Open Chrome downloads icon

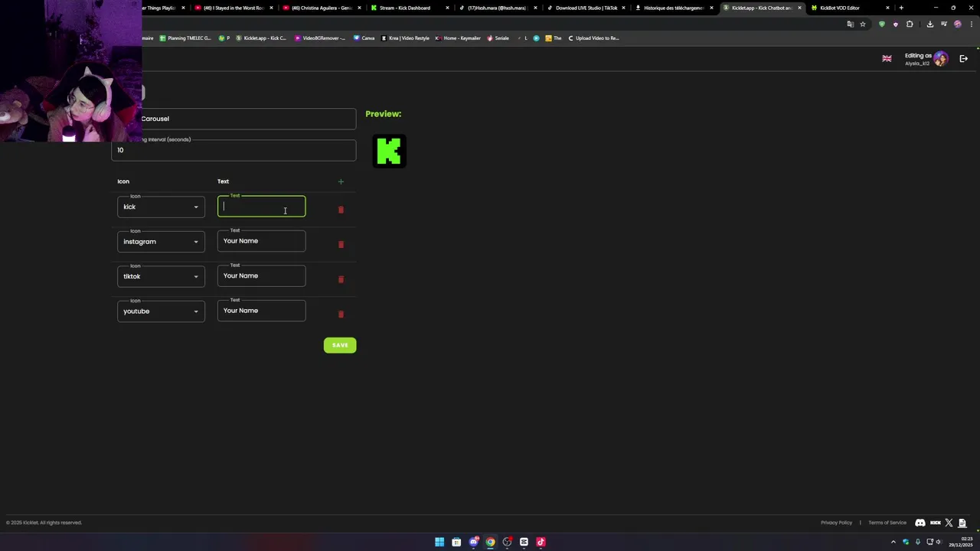[930, 24]
